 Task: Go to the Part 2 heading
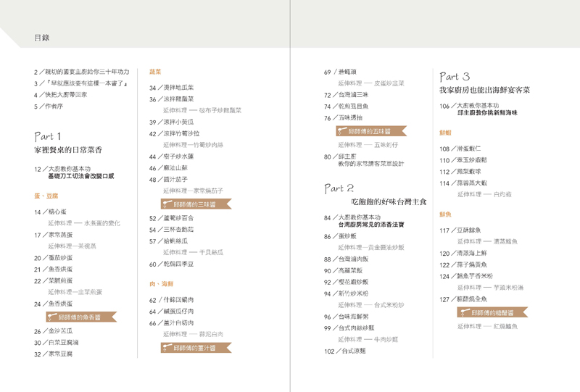coord(338,188)
